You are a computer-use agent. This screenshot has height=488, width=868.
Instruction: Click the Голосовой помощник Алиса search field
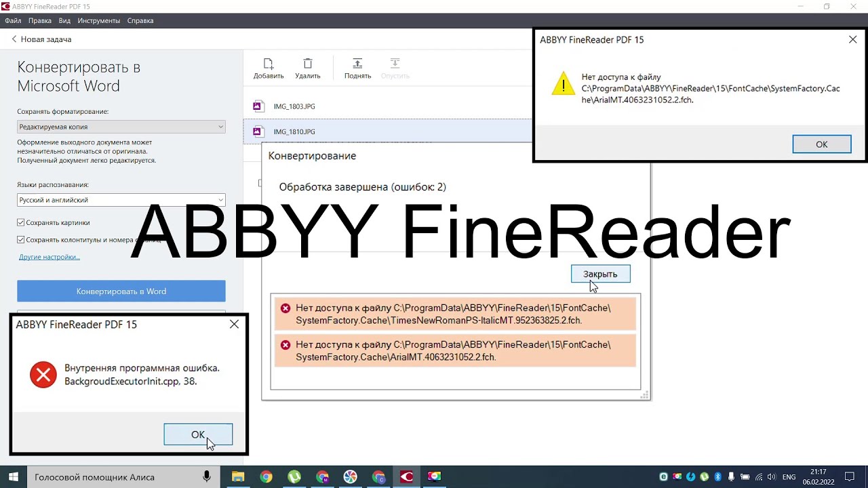(122, 477)
